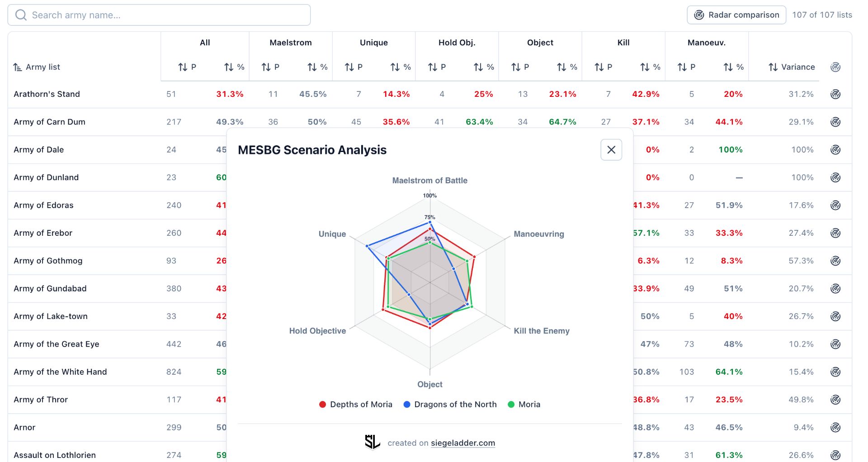The width and height of the screenshot is (868, 462).
Task: Close the MESBG Scenario Analysis dialog
Action: [611, 150]
